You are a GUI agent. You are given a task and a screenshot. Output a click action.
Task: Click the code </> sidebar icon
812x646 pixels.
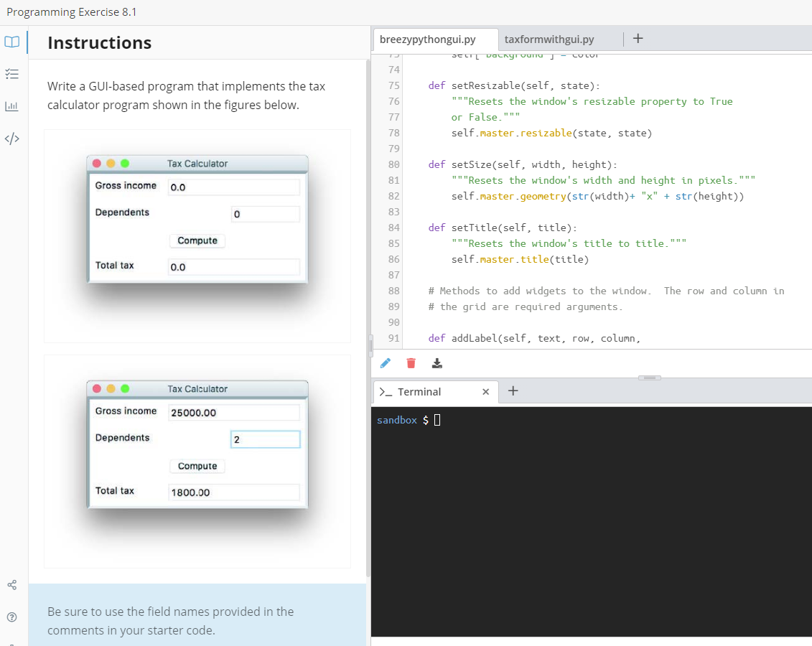[x=12, y=139]
